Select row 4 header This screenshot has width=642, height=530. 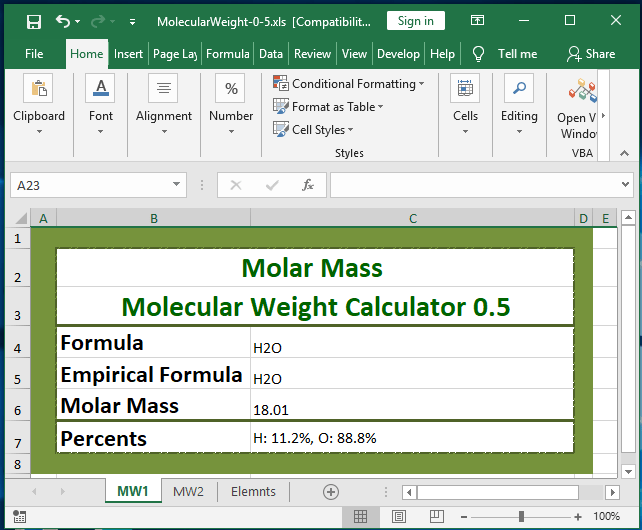[18, 342]
